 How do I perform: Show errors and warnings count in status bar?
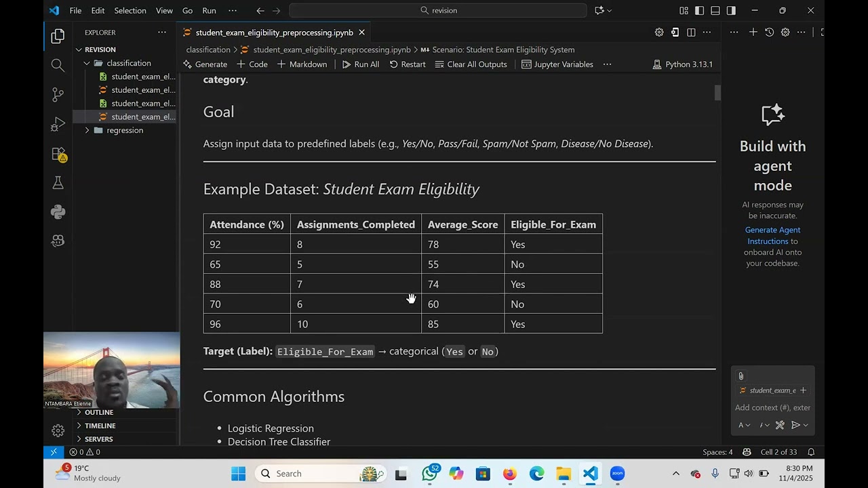(x=85, y=452)
